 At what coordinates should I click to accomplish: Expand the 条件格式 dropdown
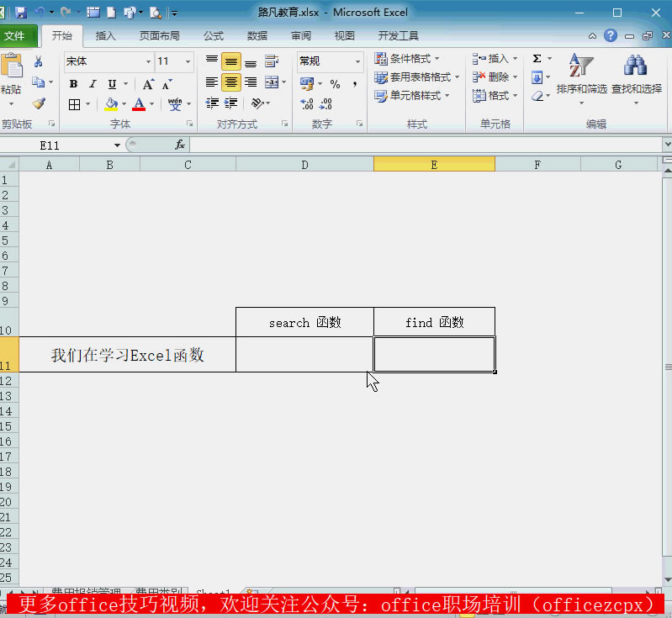[x=414, y=59]
